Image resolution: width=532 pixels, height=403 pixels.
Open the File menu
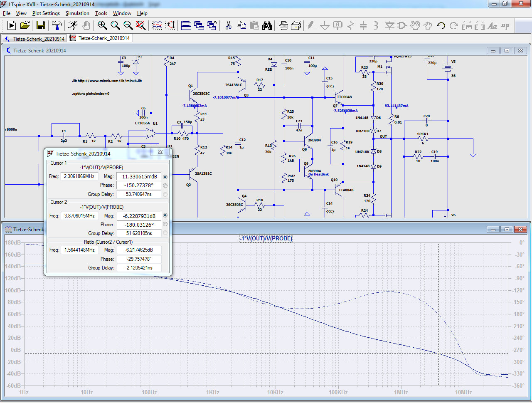click(x=7, y=13)
